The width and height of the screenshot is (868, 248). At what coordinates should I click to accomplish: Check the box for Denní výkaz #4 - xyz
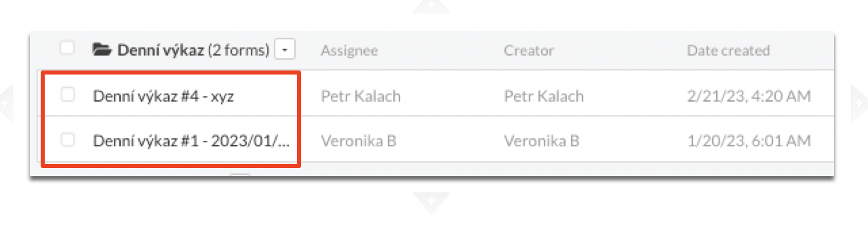coord(67,95)
